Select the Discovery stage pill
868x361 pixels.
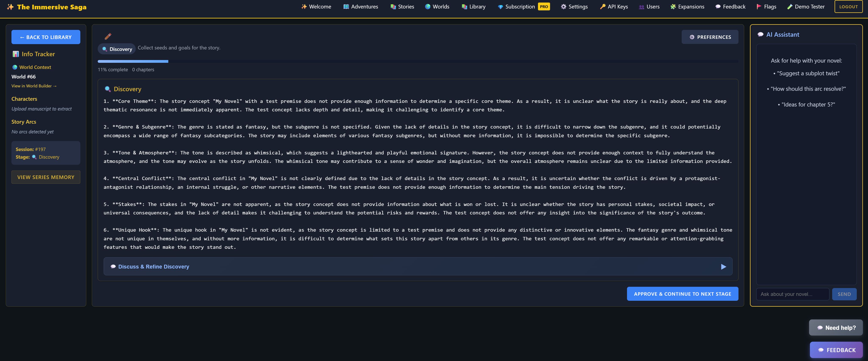coord(117,49)
